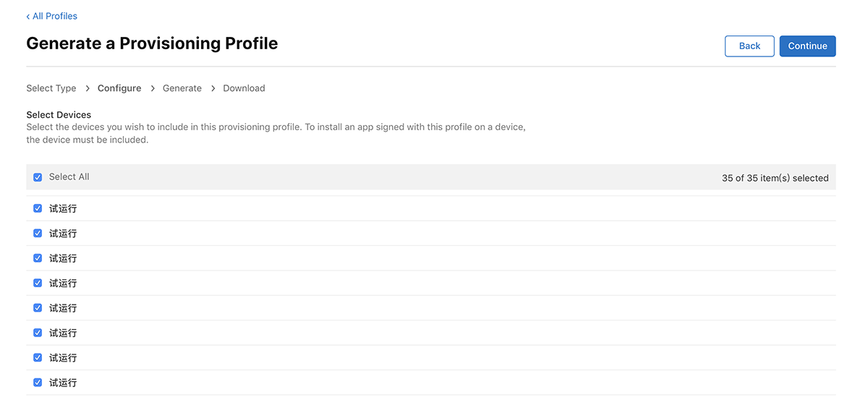Image resolution: width=868 pixels, height=403 pixels.
Task: Deselect the sixth 试运行 device checkbox
Action: click(38, 333)
